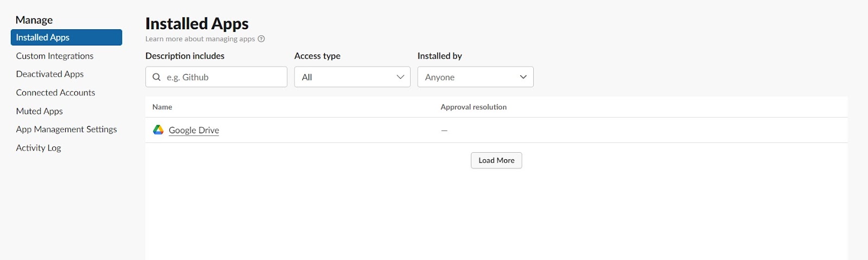Screen dimensions: 868x260
Task: Click the help question mark icon
Action: pyautogui.click(x=261, y=39)
